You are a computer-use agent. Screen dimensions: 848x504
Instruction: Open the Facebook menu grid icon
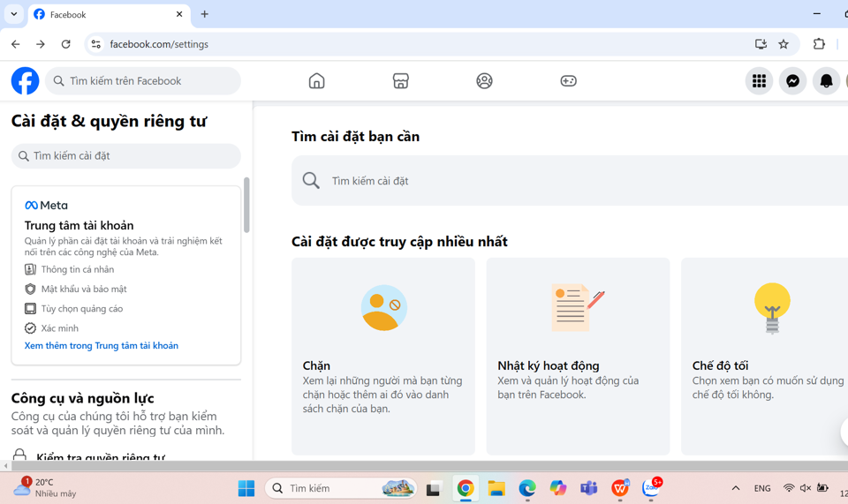point(759,81)
